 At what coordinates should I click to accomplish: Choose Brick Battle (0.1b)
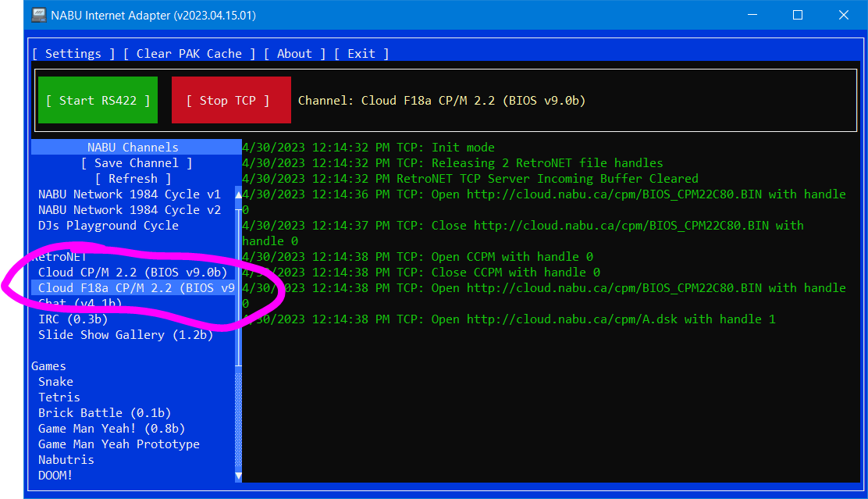pyautogui.click(x=104, y=412)
